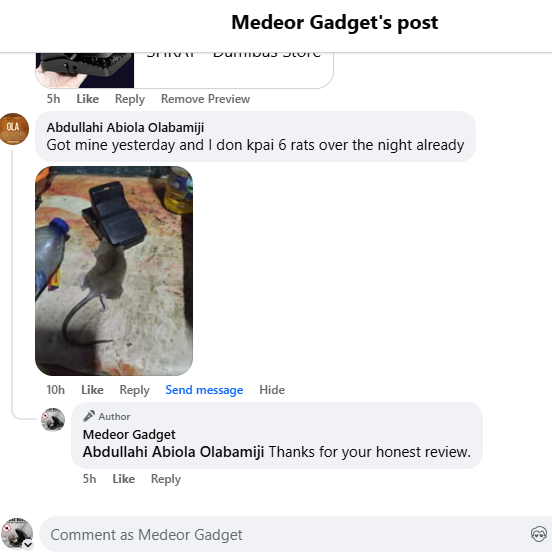The height and width of the screenshot is (558, 552).
Task: Open Abdullahi Abiola Olabamiji's OLA profile picture
Action: click(14, 129)
